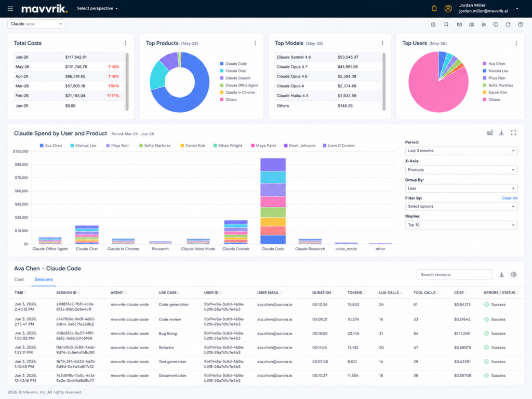Image resolution: width=532 pixels, height=399 pixels.
Task: Sort by the USE CASE column header
Action: click(x=169, y=292)
